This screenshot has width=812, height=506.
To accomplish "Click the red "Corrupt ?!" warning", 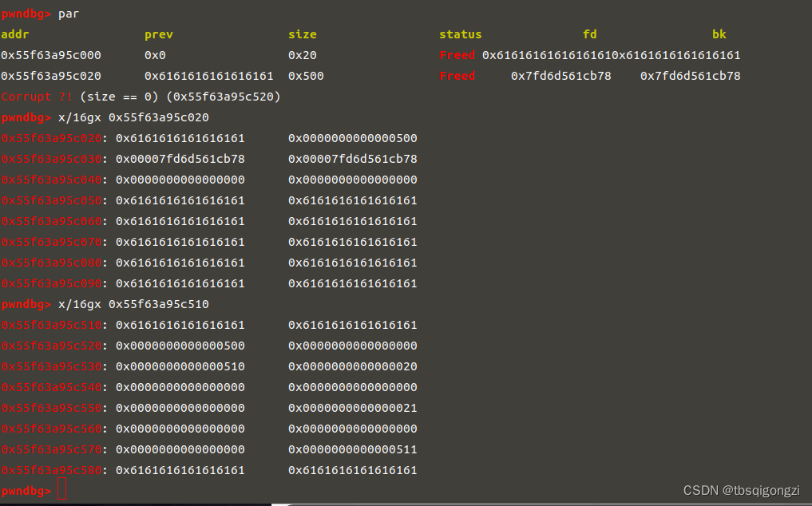I will [37, 97].
